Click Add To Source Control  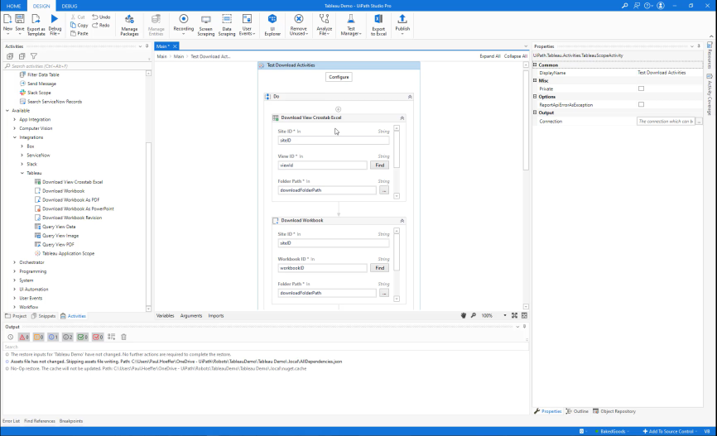click(669, 431)
